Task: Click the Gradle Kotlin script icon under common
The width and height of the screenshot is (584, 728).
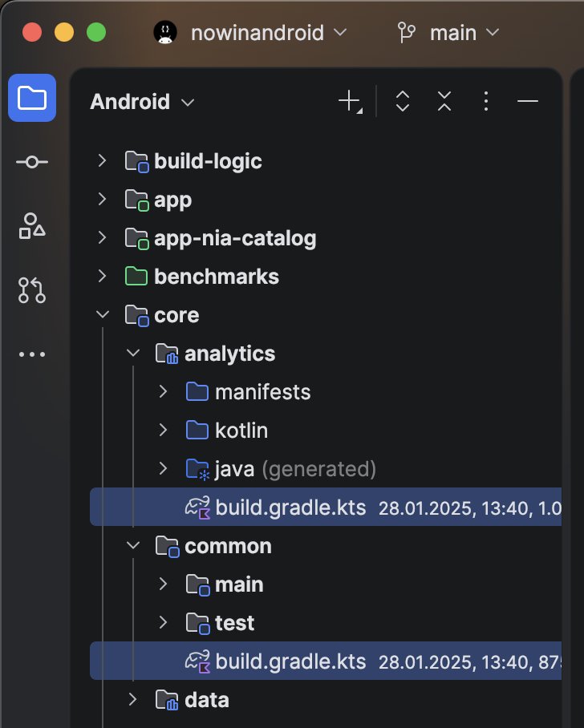Action: (x=197, y=661)
